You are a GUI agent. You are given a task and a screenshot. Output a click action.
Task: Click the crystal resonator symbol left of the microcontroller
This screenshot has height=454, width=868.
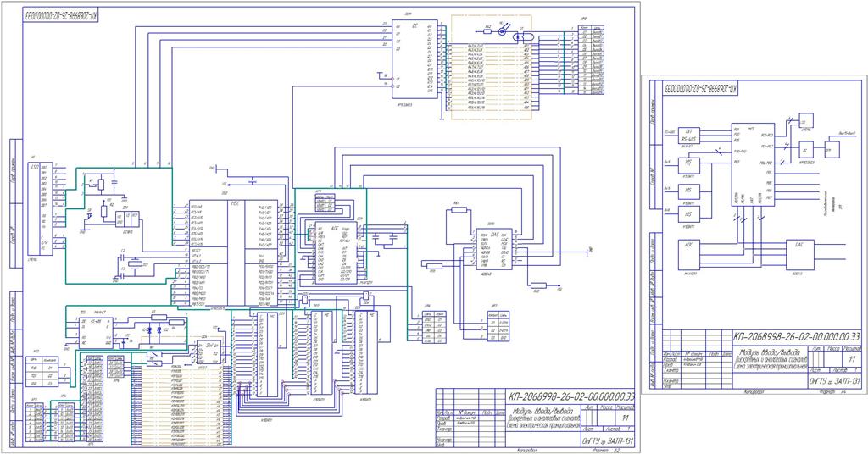[135, 263]
